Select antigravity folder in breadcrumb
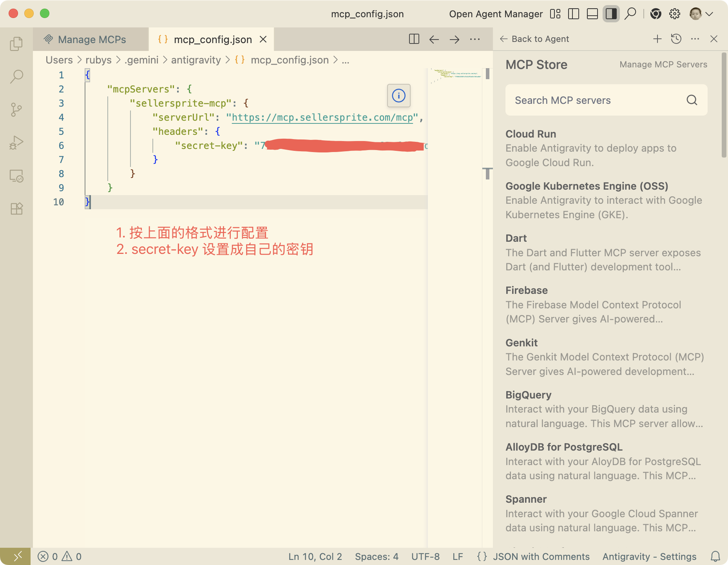This screenshot has width=728, height=565. pyautogui.click(x=196, y=60)
